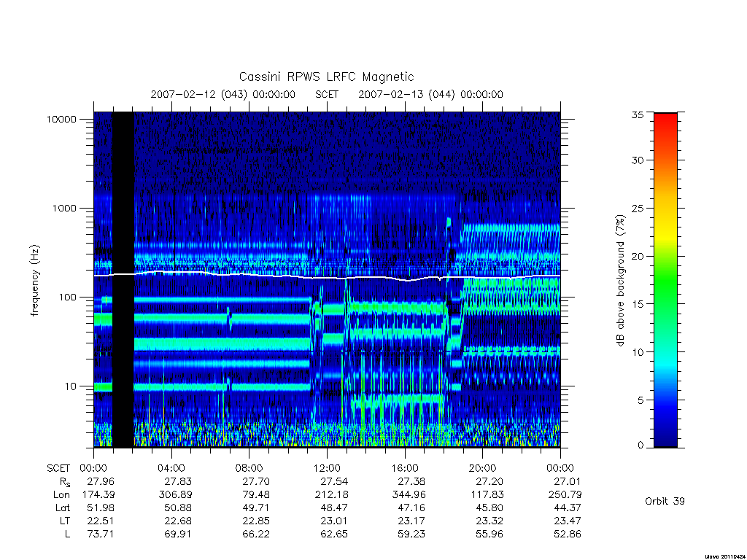
Task: Click the 'Rs' row label
Action: (x=65, y=483)
